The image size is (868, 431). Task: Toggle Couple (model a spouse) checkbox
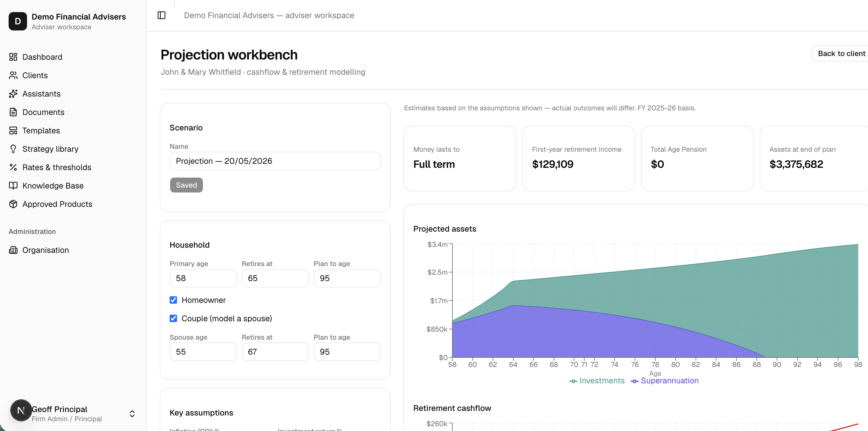click(x=173, y=318)
